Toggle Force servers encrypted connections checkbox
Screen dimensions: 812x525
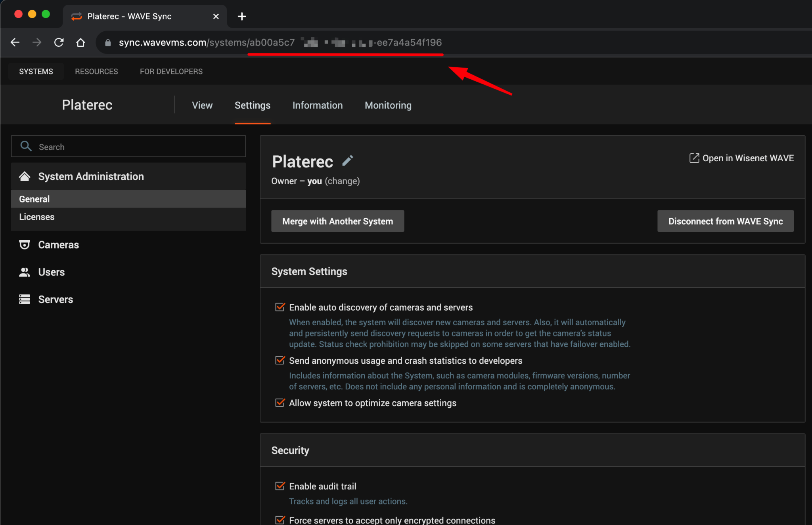coord(280,520)
